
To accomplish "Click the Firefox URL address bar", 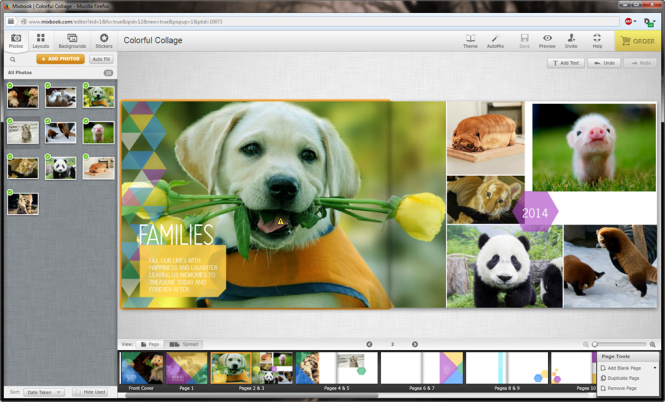I will click(322, 22).
